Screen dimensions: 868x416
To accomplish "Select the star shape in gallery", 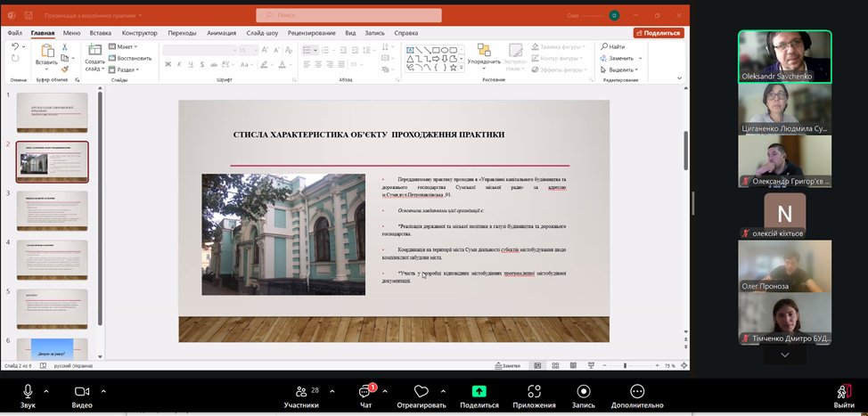I will tap(453, 68).
